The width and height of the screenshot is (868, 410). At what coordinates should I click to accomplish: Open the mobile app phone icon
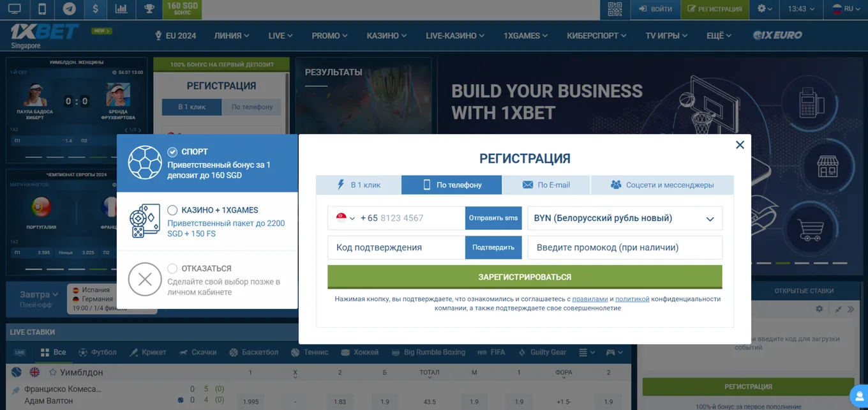click(x=42, y=9)
